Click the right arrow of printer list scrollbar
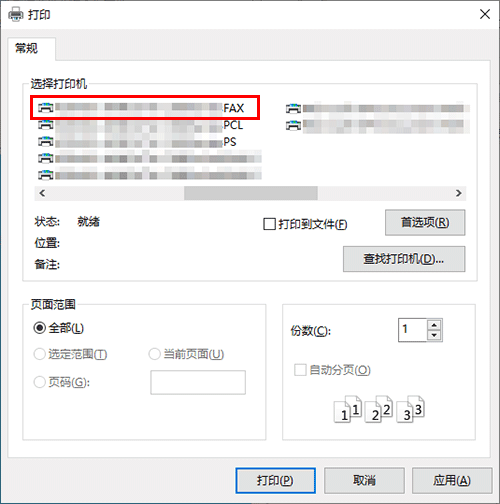This screenshot has width=500, height=504. coord(459,193)
